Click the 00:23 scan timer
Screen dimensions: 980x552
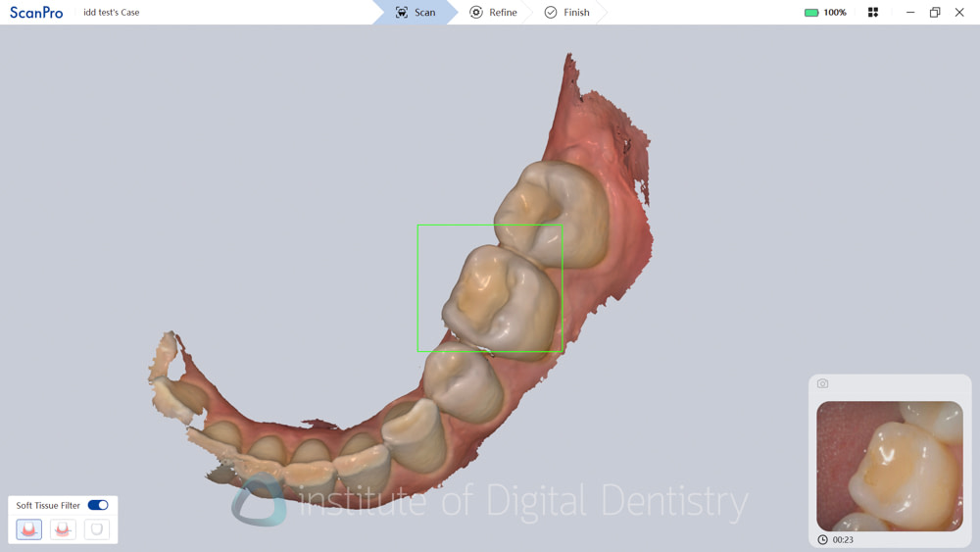(x=843, y=540)
